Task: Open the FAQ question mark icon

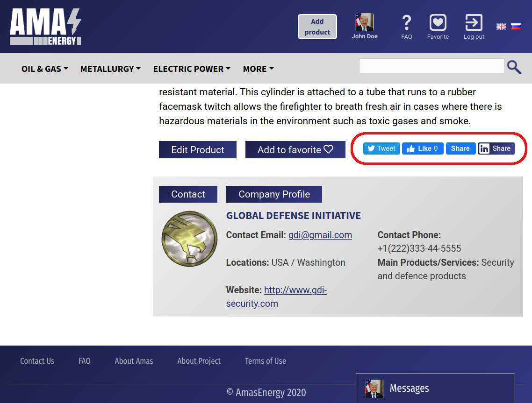Action: 406,23
